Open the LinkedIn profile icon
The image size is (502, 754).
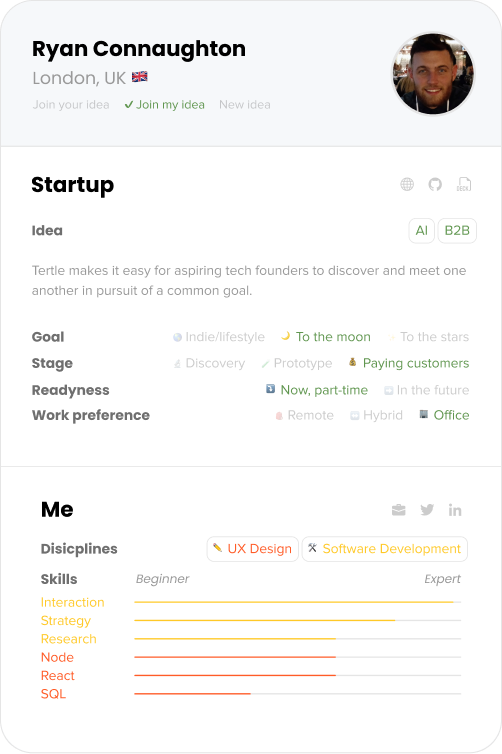click(x=455, y=510)
